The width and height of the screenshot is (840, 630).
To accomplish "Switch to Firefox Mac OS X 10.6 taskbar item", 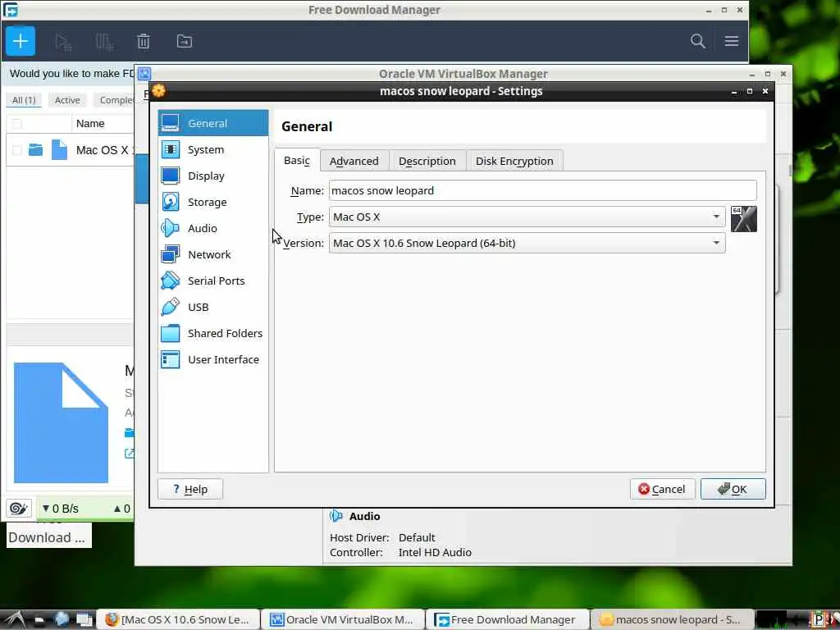I will 179,619.
